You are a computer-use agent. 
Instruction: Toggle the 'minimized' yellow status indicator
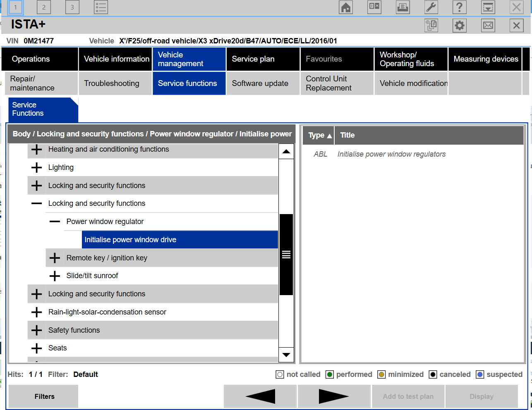tap(381, 374)
